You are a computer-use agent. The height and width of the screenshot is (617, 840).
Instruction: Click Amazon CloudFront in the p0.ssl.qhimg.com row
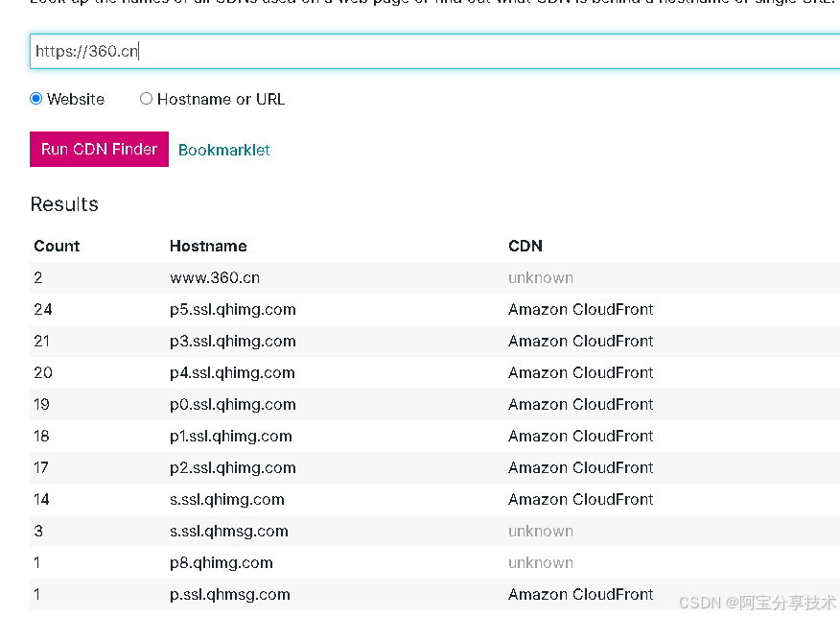coord(581,404)
